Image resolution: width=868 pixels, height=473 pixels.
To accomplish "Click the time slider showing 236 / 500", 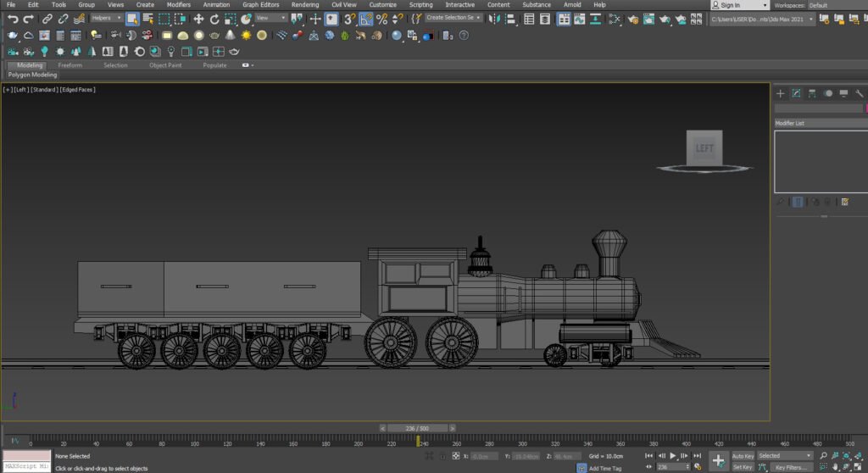I will pos(415,428).
